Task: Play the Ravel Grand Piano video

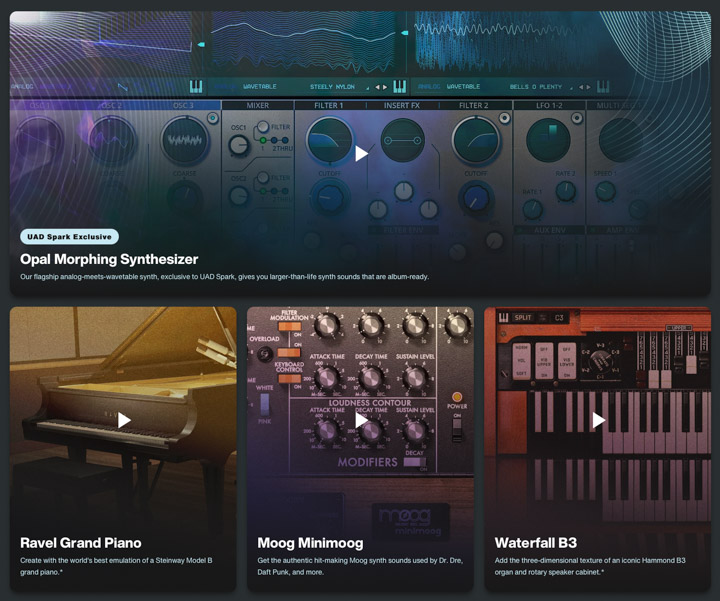Action: (x=124, y=420)
